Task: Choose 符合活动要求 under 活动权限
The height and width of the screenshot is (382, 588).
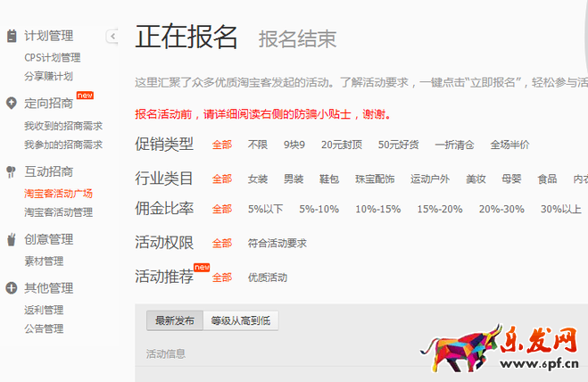Action: click(x=277, y=243)
